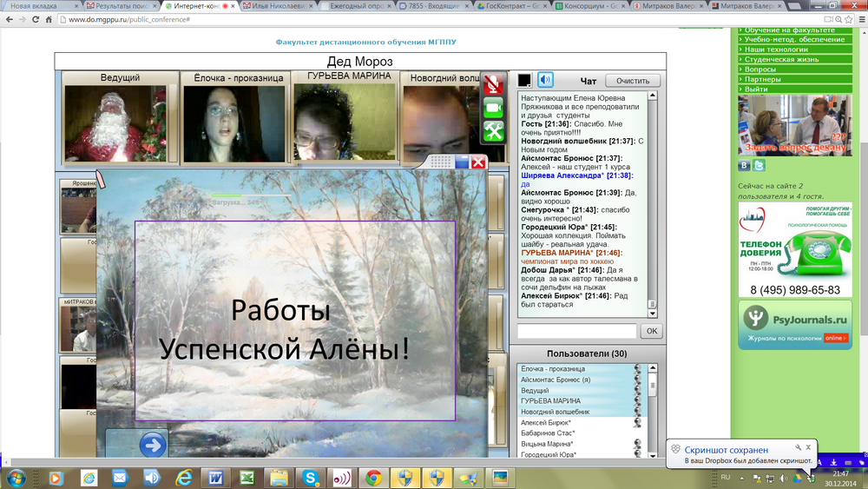Open Excel from the taskbar
The image size is (868, 489).
247,478
